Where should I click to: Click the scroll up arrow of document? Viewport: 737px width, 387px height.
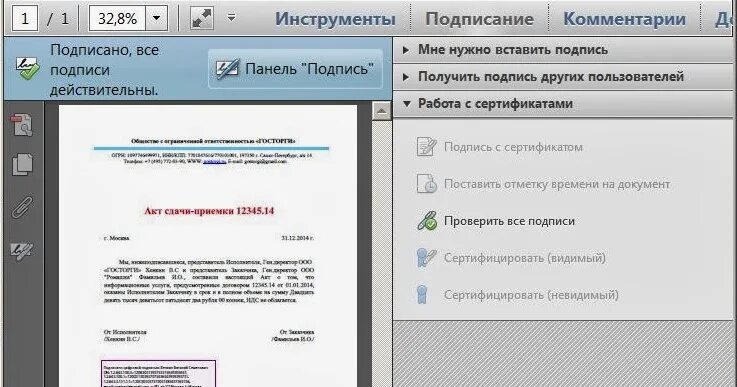coord(382,111)
